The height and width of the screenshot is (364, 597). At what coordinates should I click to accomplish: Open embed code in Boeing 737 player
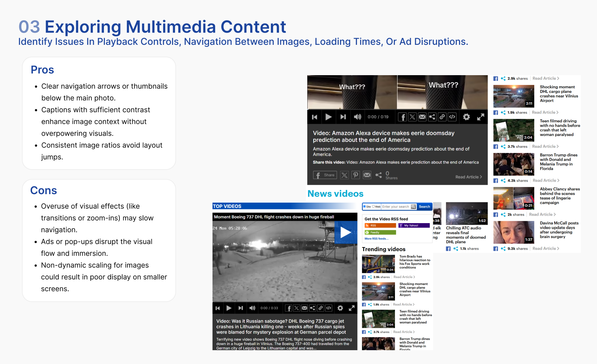click(329, 308)
